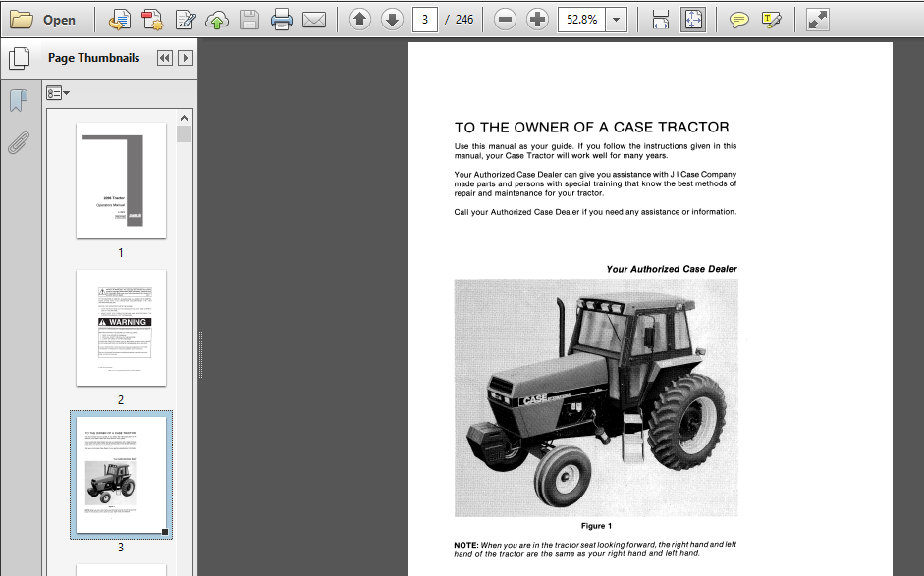Click the highlight text tool icon
Viewport: 924px width, 576px height.
(x=772, y=20)
